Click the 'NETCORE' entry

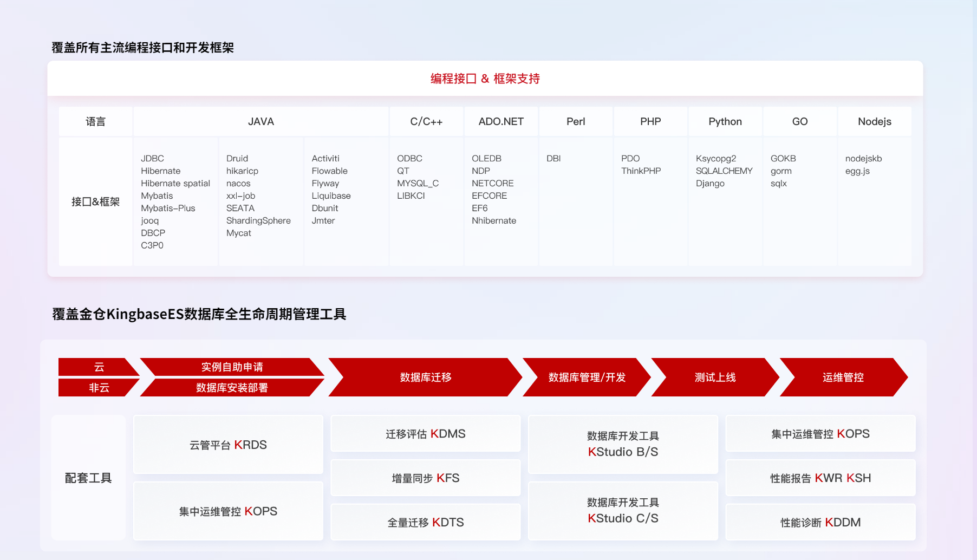pos(493,183)
